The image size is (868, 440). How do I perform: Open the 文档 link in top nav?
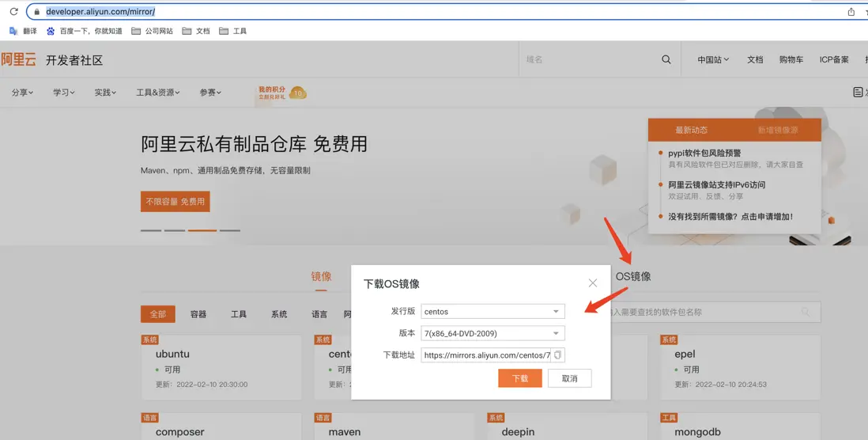click(755, 59)
